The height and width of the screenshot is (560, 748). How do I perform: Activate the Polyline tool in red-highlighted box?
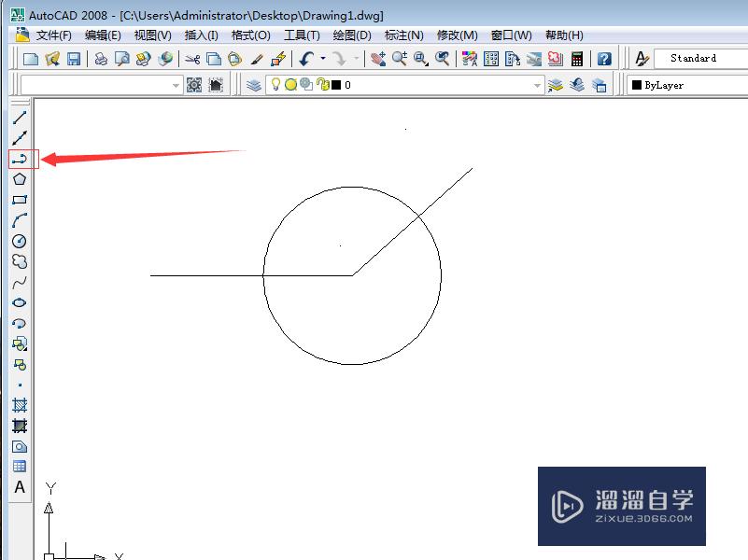point(21,158)
